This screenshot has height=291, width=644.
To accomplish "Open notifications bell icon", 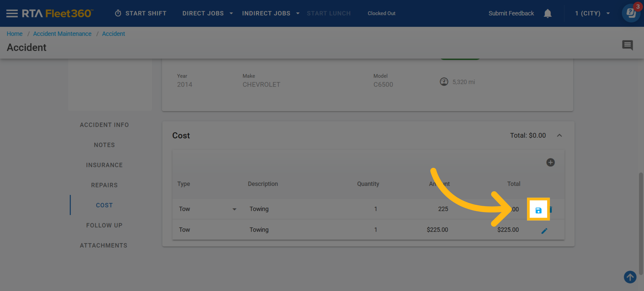I will pyautogui.click(x=547, y=13).
